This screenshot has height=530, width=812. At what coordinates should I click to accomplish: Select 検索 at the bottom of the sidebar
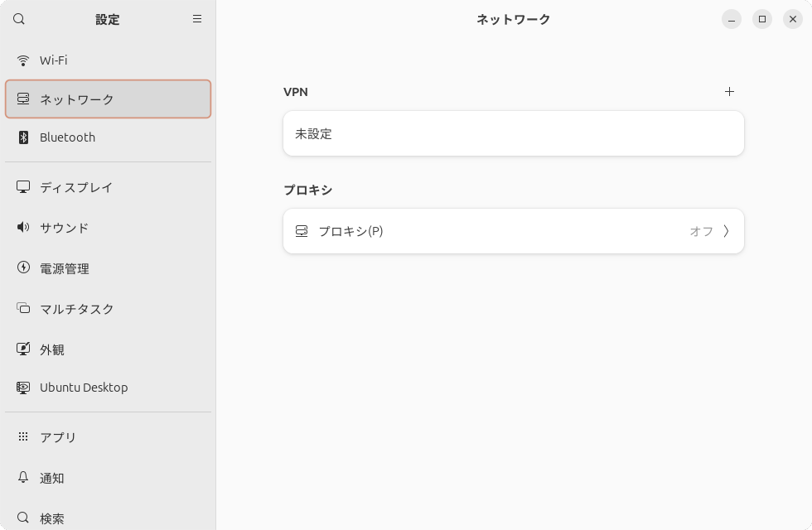[x=52, y=518]
